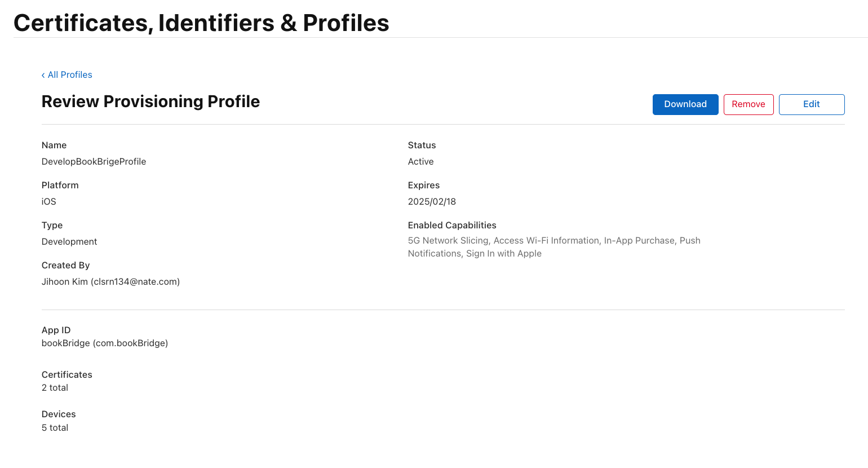Click the Created By label
Image resolution: width=868 pixels, height=468 pixels.
[x=65, y=266]
